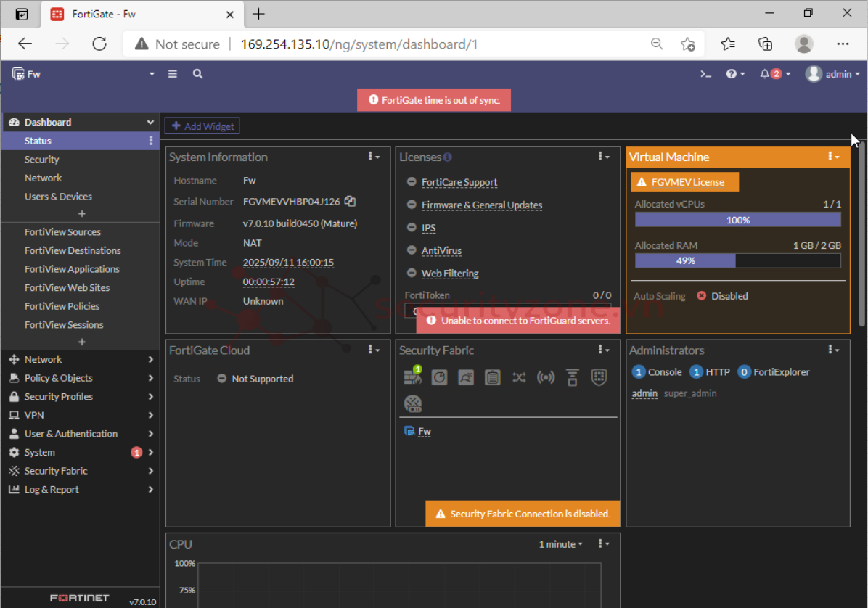The height and width of the screenshot is (608, 868).
Task: Expand the VPN menu
Action: pos(81,416)
